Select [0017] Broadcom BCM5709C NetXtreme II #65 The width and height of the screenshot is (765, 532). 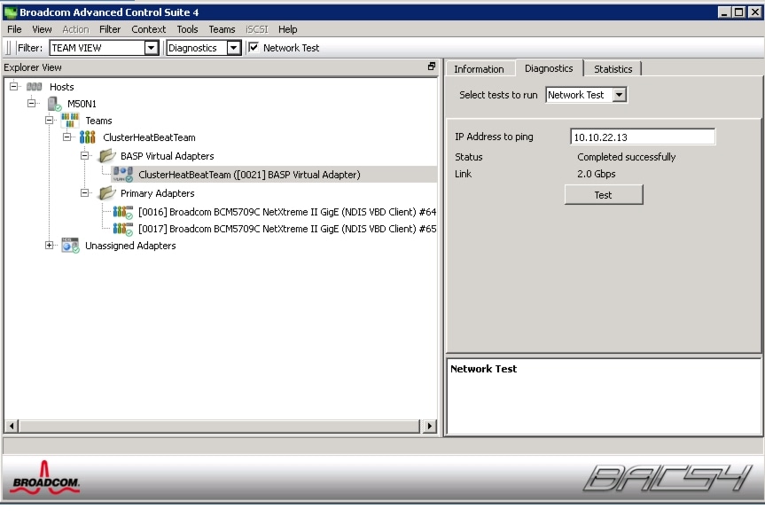coord(287,229)
